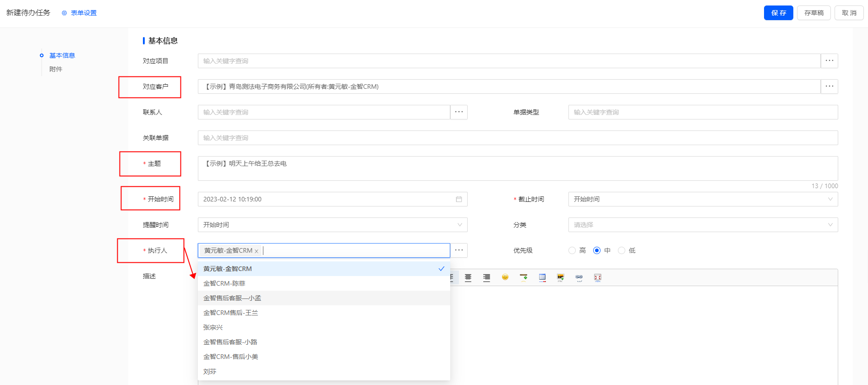868x385 pixels.
Task: Click the 保存 button
Action: pyautogui.click(x=778, y=13)
